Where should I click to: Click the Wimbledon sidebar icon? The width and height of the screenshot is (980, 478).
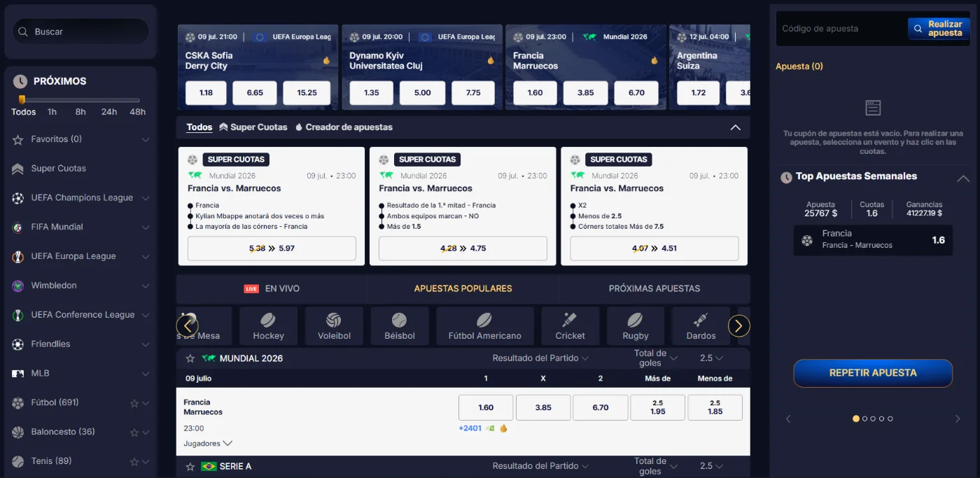pyautogui.click(x=17, y=286)
